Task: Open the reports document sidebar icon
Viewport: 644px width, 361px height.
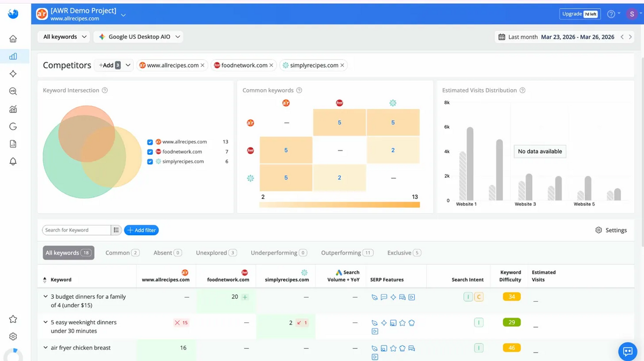Action: pyautogui.click(x=13, y=144)
